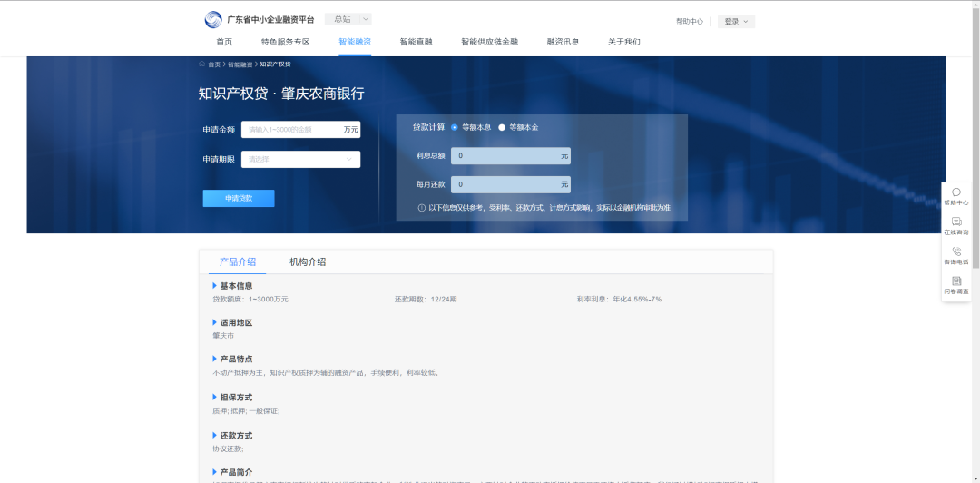980x483 pixels.
Task: Click the 利息总额 result field
Action: (x=511, y=156)
